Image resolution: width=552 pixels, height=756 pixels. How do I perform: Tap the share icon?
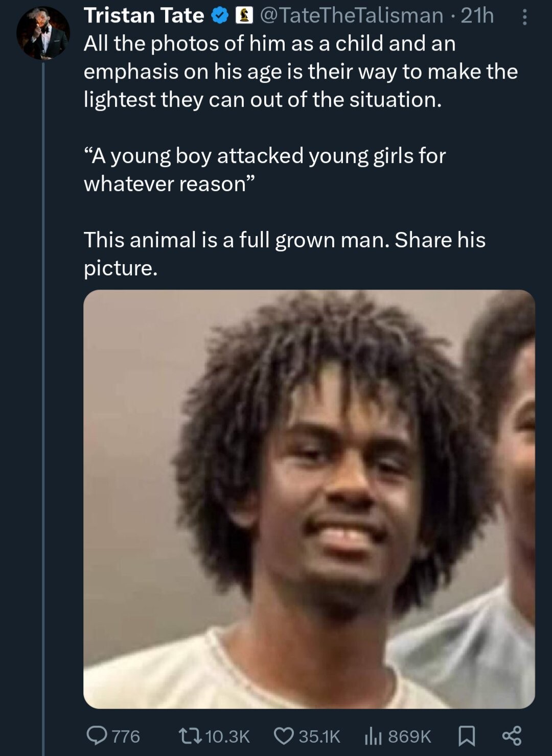pos(512,736)
